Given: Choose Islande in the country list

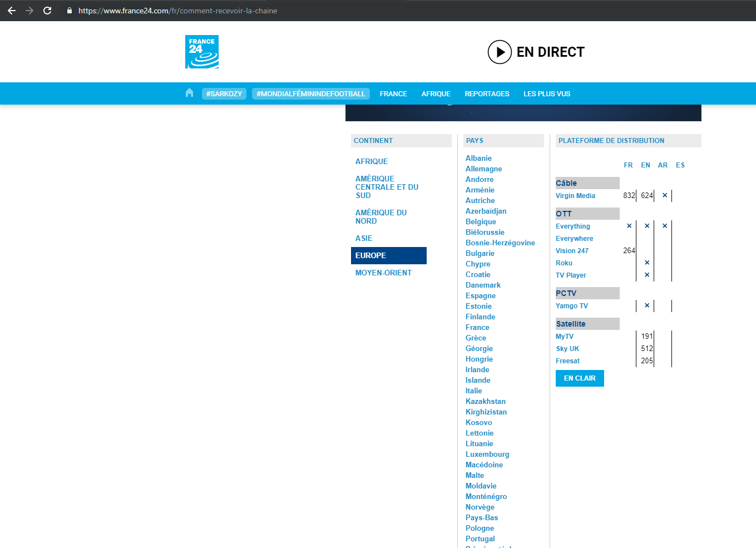Looking at the screenshot, I should (x=478, y=380).
